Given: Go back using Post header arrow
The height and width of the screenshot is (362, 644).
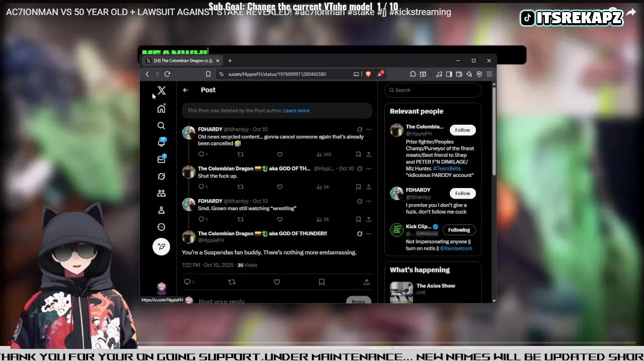Looking at the screenshot, I should pyautogui.click(x=186, y=90).
